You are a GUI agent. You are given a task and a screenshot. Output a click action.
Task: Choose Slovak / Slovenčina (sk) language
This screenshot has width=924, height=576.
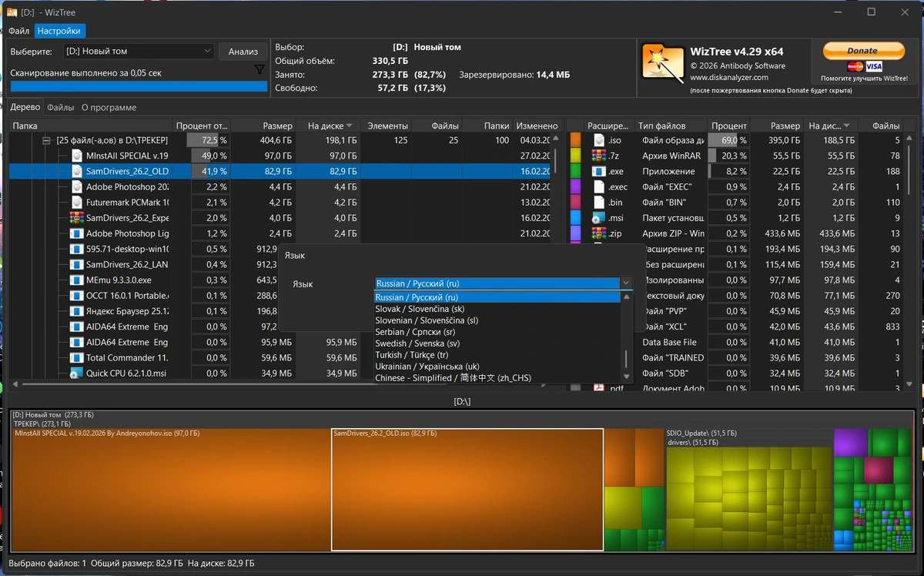click(497, 309)
